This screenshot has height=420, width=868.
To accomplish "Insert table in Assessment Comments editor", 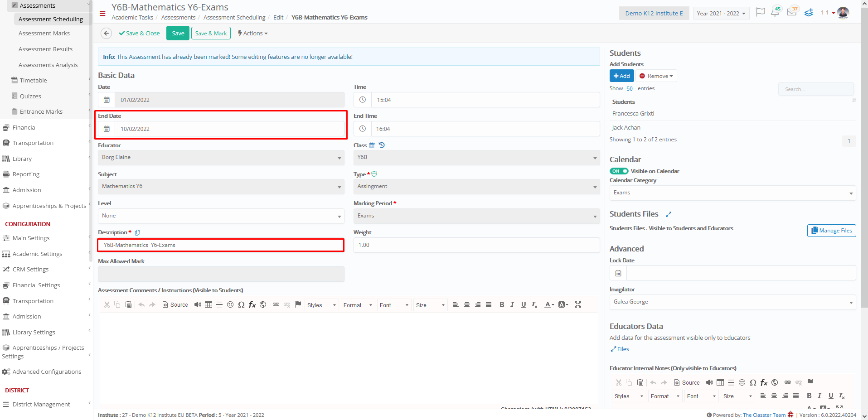I will (x=209, y=304).
